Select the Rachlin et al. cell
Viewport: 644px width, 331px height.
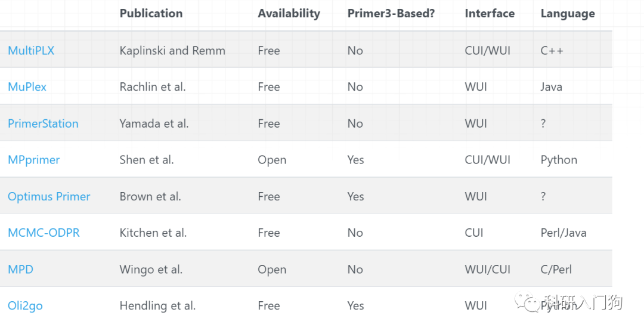pyautogui.click(x=152, y=87)
